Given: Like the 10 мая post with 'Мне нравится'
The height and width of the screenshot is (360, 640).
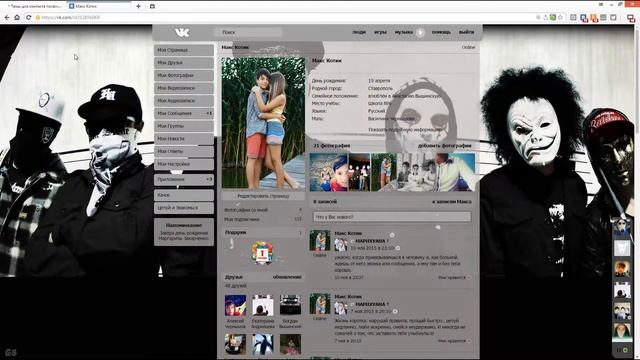Looking at the screenshot, I should click(x=453, y=278).
